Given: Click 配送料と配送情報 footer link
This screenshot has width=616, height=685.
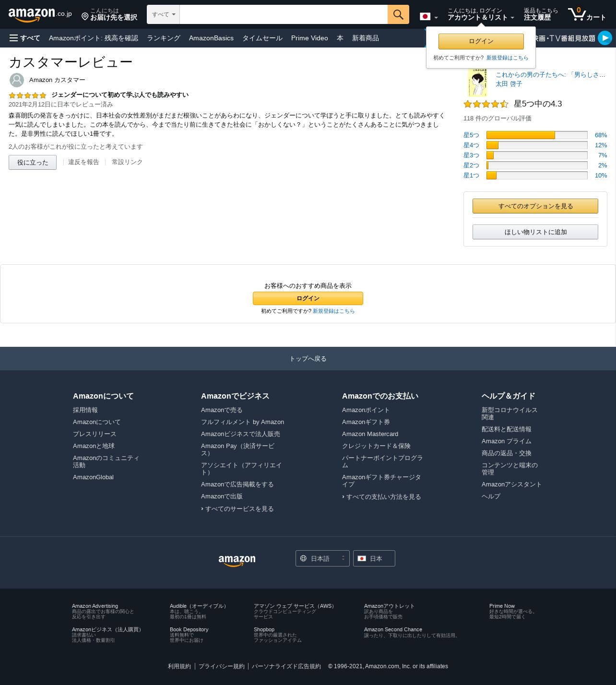Looking at the screenshot, I should 507,429.
